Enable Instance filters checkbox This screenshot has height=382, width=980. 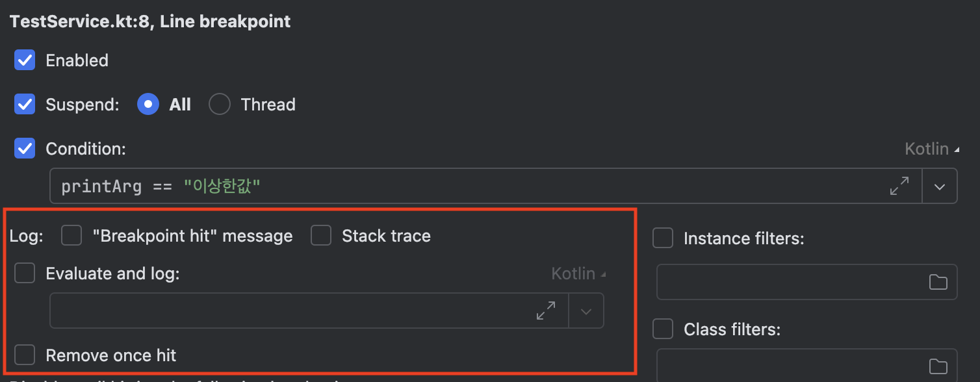(663, 238)
